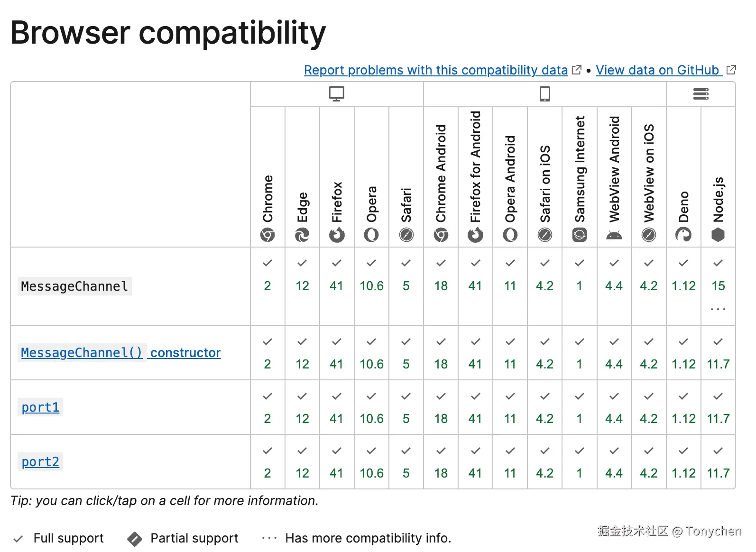Follow the port2 property link
Screen dimensions: 756x552
[x=40, y=462]
